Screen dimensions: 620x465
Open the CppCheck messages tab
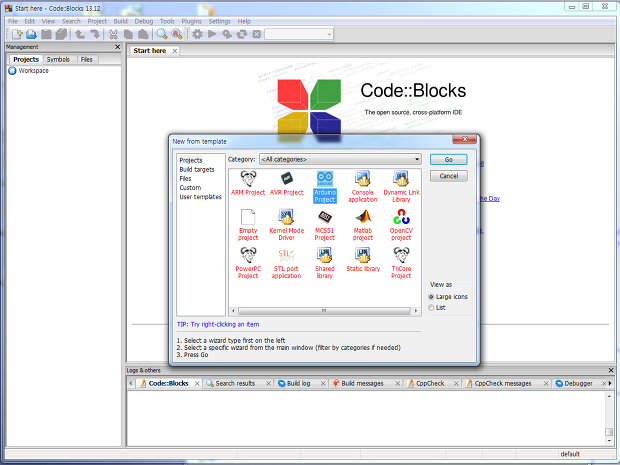point(503,384)
